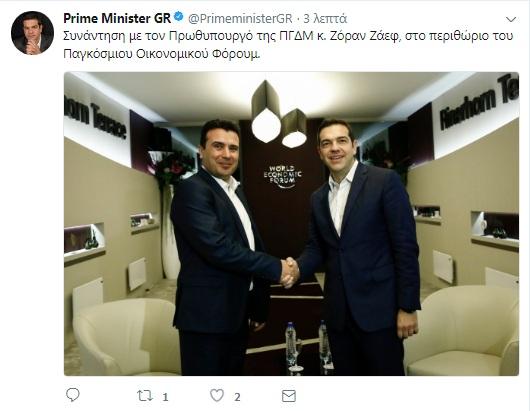Open the tweet options chevron menu
The image size is (530, 411).
pyautogui.click(x=511, y=19)
